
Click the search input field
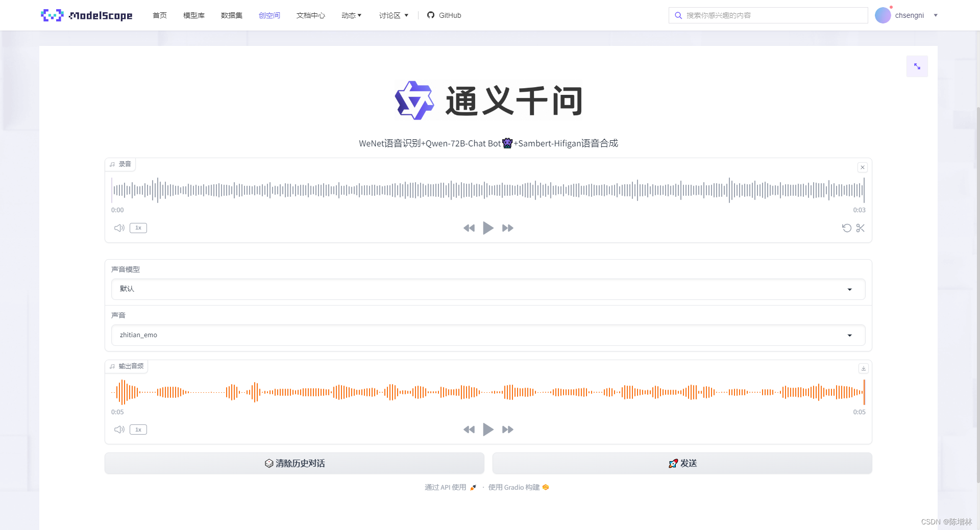(768, 15)
